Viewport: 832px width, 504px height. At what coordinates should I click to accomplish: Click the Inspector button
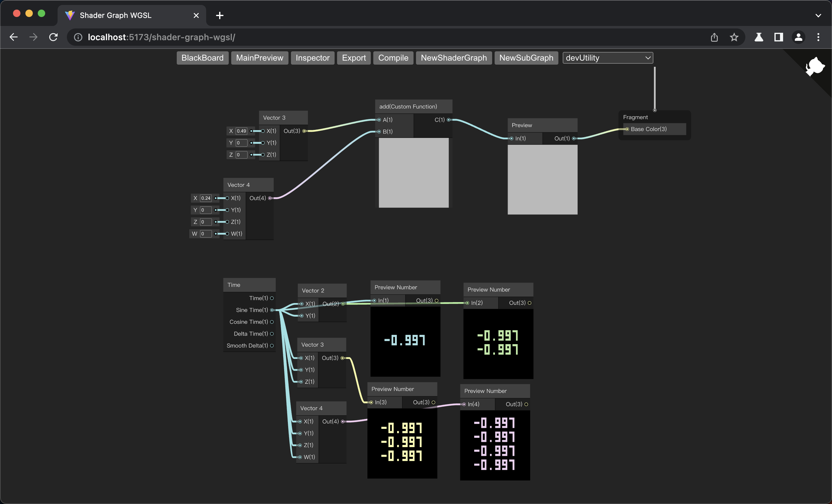point(312,58)
